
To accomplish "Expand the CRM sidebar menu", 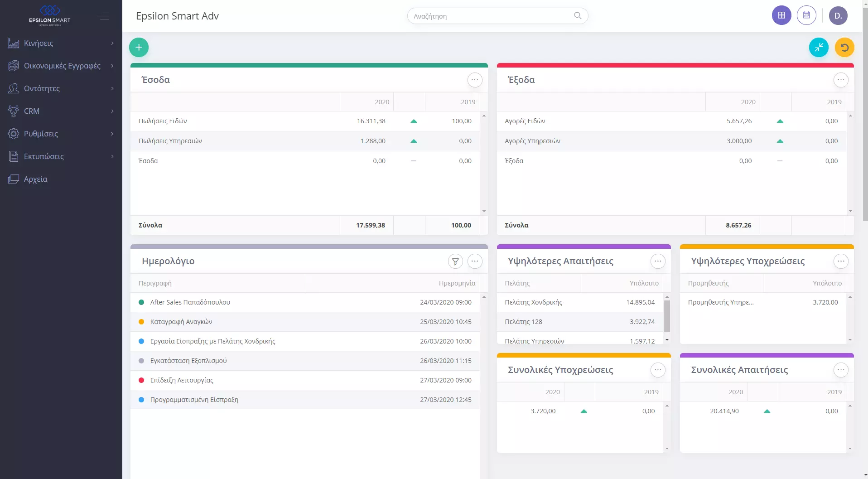I will [x=61, y=111].
